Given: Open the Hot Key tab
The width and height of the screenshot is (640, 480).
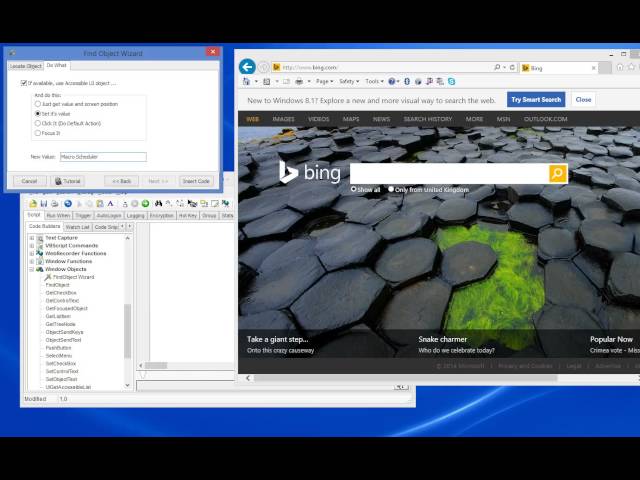Looking at the screenshot, I should pos(188,216).
